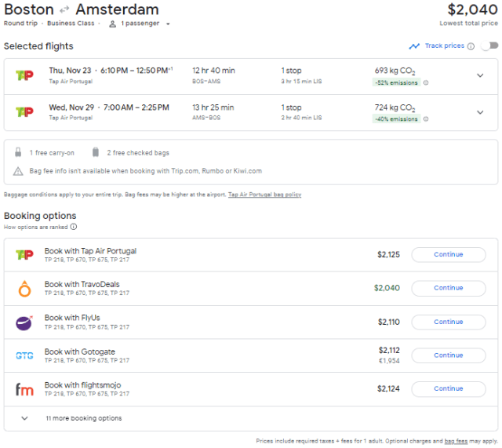
Task: Click the €1,954 Gotogate price
Action: coord(389,361)
